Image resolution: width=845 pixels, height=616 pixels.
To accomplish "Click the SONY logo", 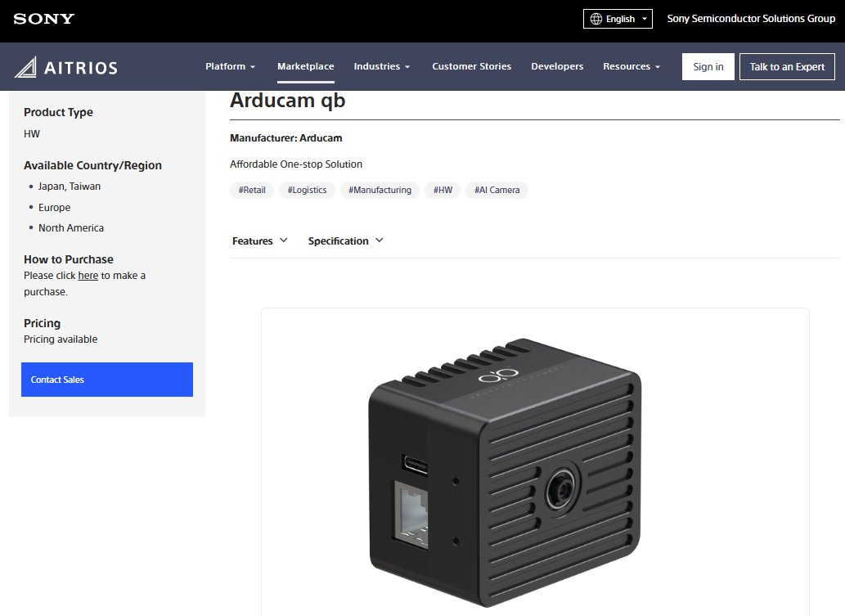I will 43,18.
